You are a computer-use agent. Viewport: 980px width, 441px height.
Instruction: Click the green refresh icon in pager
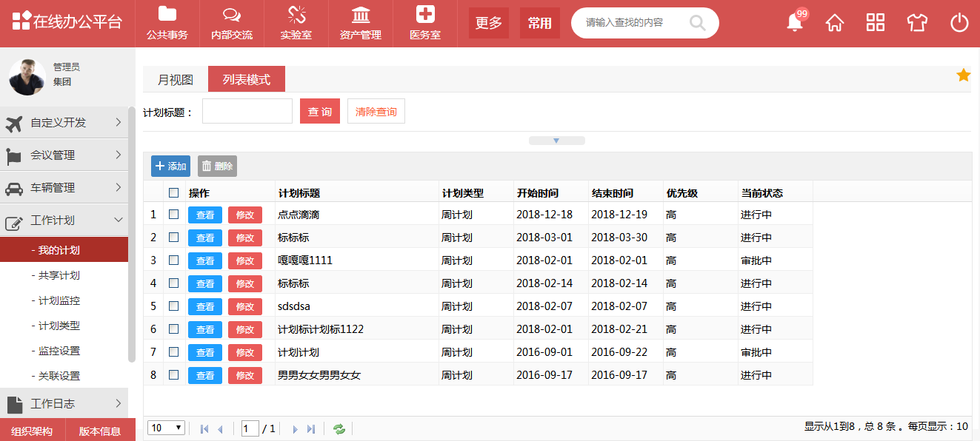[x=339, y=428]
